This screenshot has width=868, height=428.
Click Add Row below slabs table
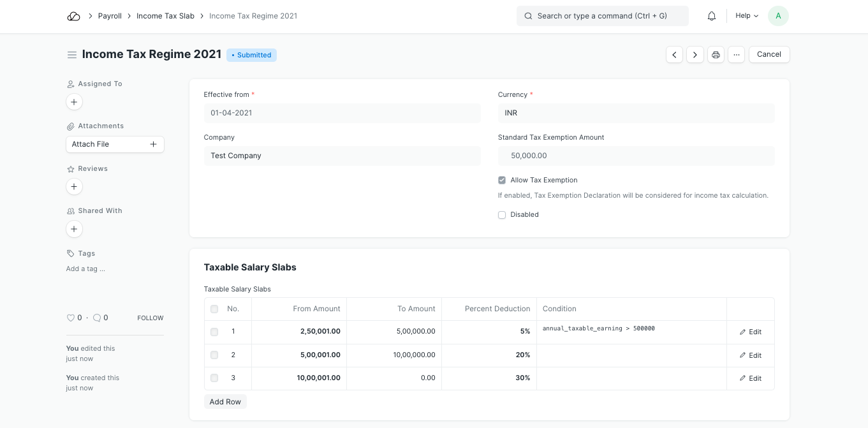[x=225, y=402]
